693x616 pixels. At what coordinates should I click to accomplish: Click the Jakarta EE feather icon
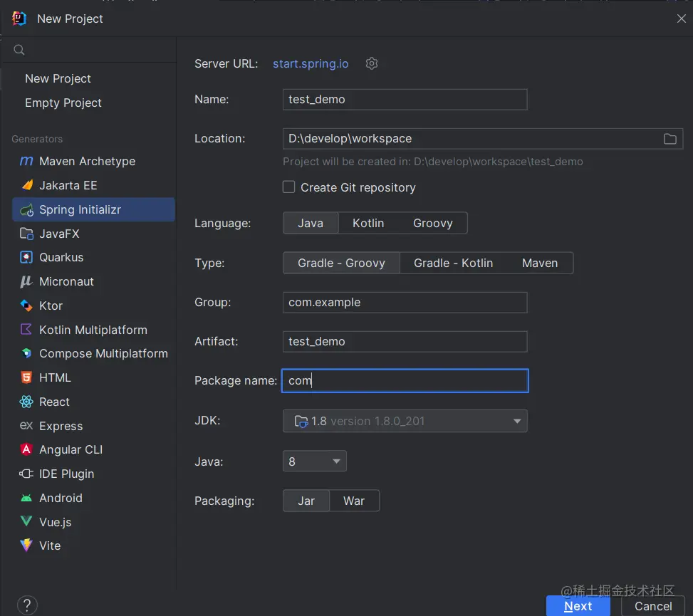(27, 185)
